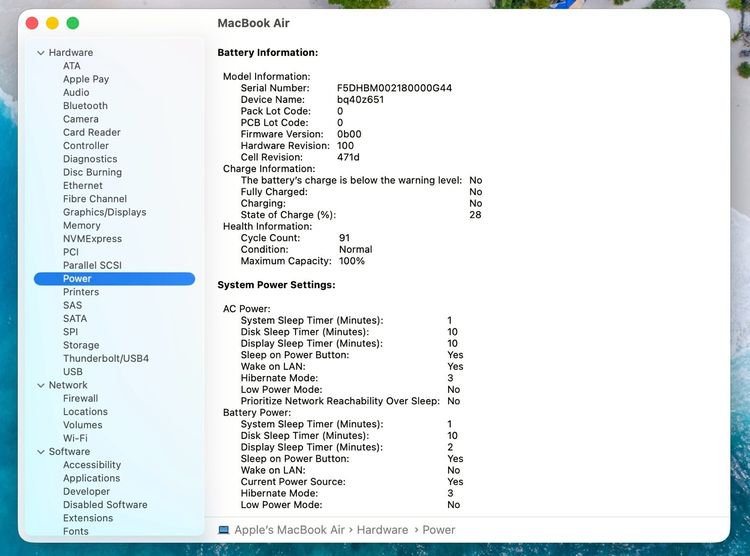The width and height of the screenshot is (750, 556).
Task: Collapse the Hardware section chevron
Action: pyautogui.click(x=41, y=53)
